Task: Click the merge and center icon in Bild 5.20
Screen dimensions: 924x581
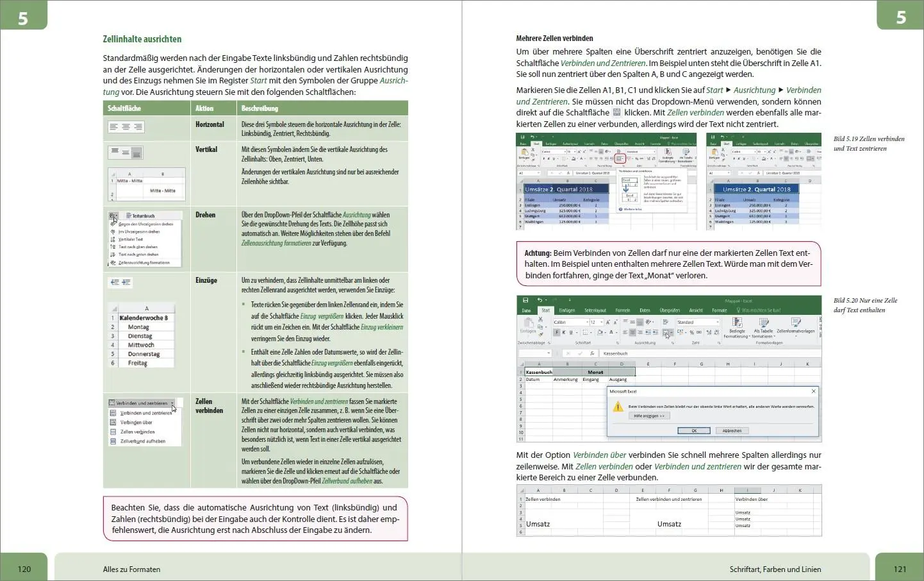Action: 666,333
